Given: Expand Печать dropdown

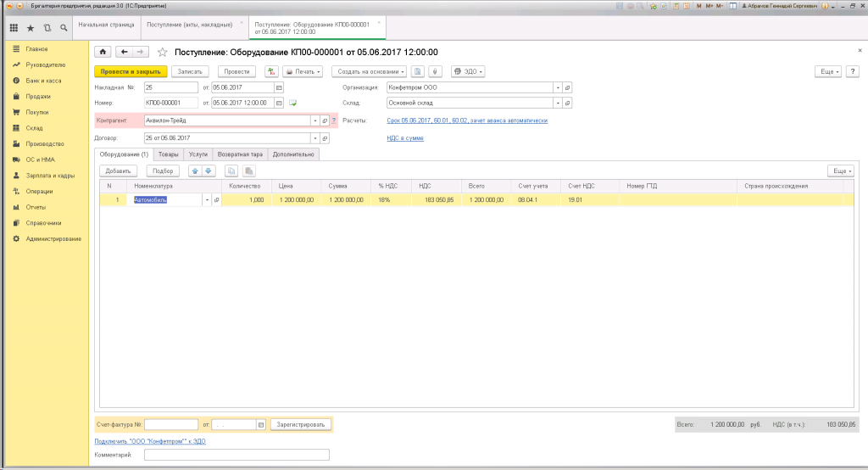Looking at the screenshot, I should 303,71.
